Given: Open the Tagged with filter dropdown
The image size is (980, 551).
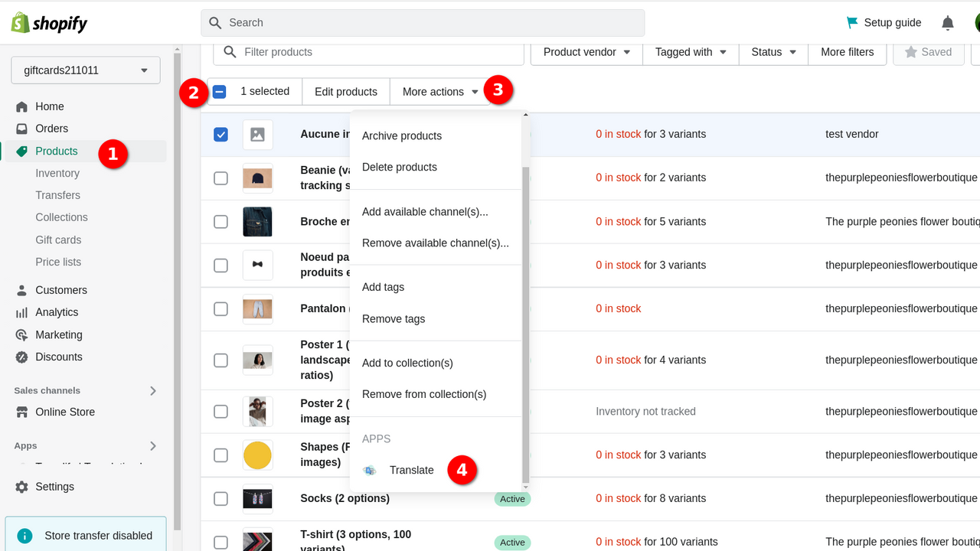Looking at the screenshot, I should (691, 52).
